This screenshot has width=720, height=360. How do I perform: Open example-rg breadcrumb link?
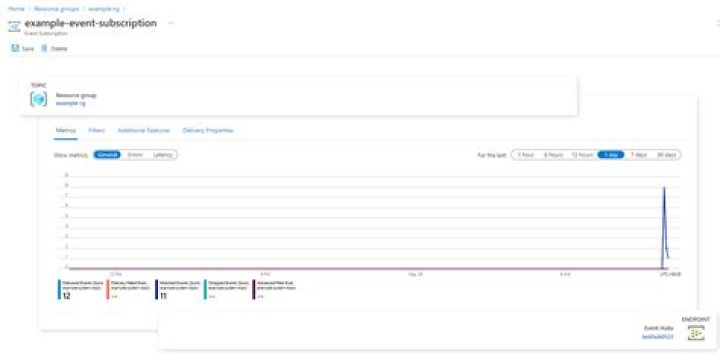[103, 9]
